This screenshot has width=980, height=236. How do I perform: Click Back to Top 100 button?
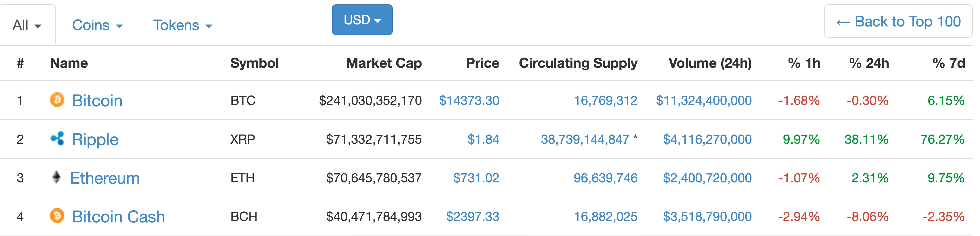tap(898, 22)
